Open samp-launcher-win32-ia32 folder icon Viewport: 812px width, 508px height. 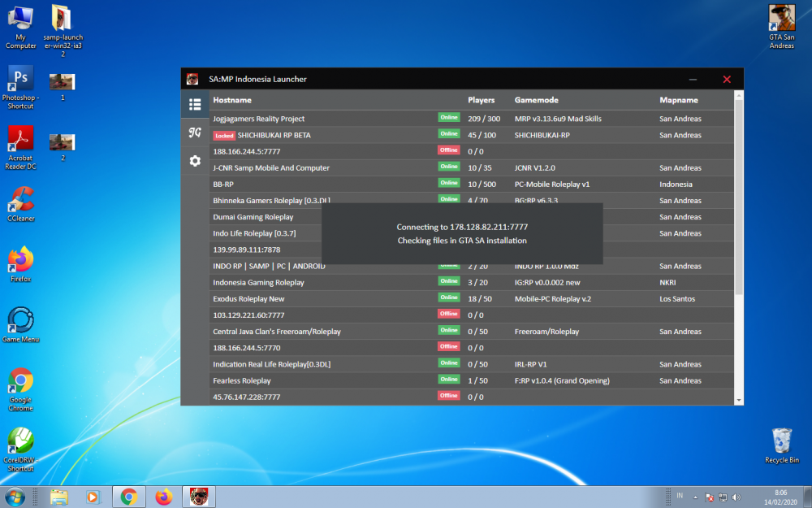[63, 30]
